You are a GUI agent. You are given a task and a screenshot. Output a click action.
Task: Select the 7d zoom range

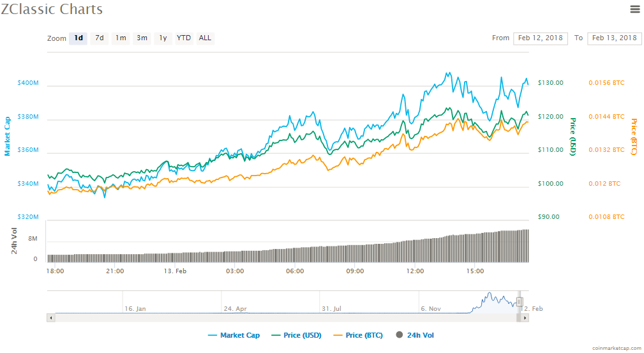[100, 38]
